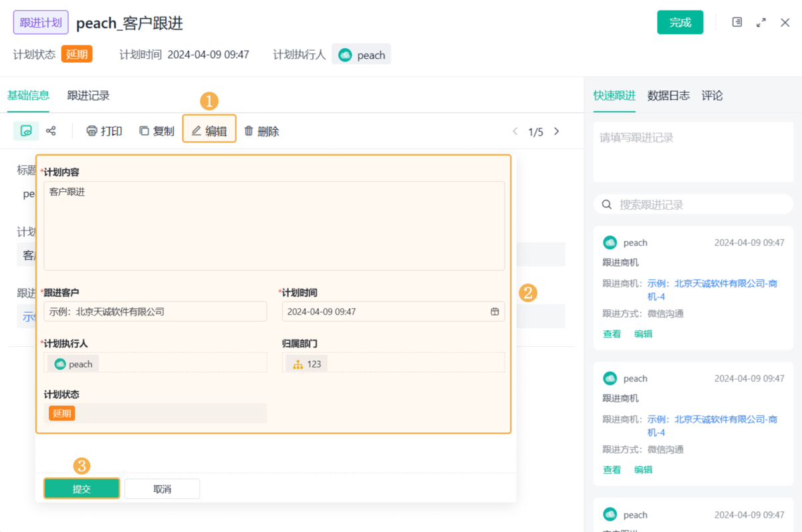
Task: Click the 删除 delete button
Action: pyautogui.click(x=261, y=131)
